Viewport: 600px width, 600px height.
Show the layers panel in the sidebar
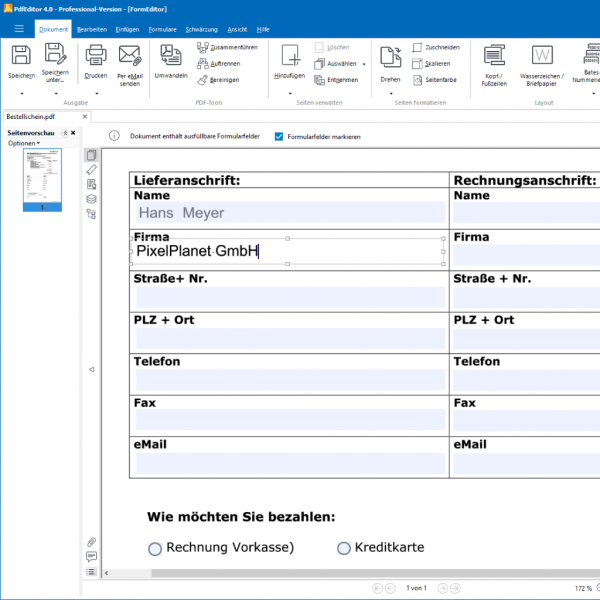(91, 199)
